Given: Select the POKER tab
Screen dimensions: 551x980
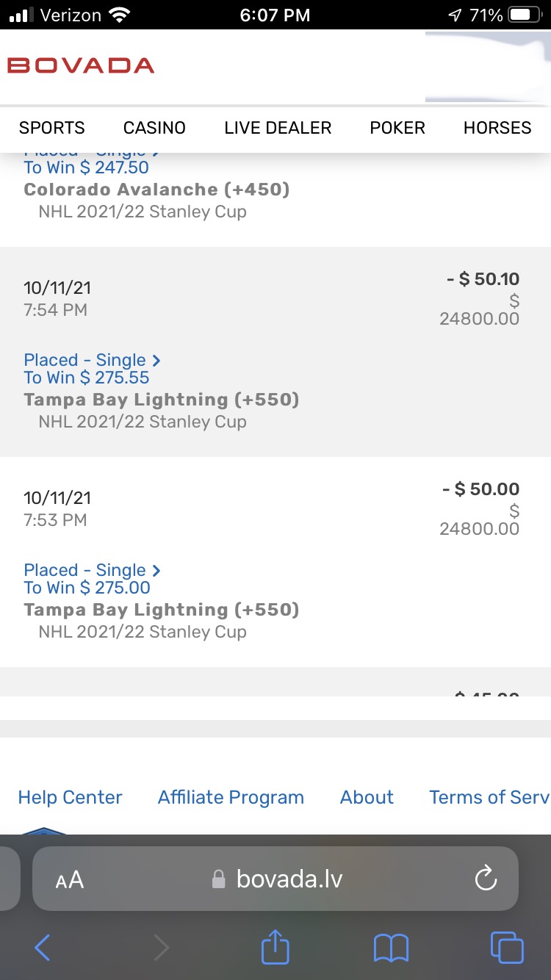Looking at the screenshot, I should pos(397,128).
